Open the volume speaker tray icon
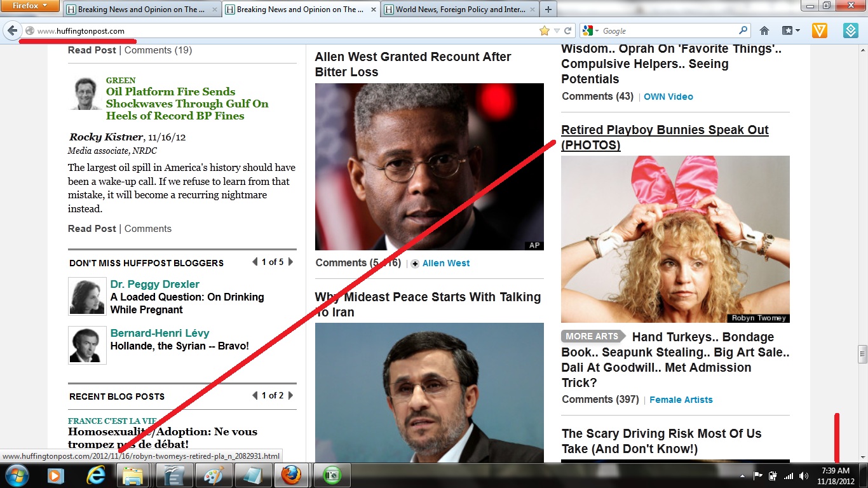The width and height of the screenshot is (868, 488). pos(804,476)
